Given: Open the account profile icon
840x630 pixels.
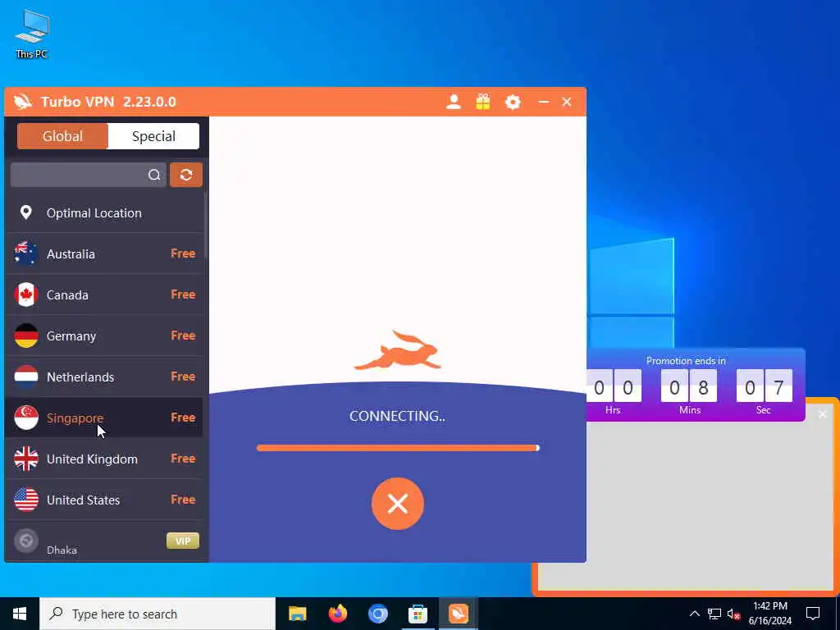Looking at the screenshot, I should [453, 102].
